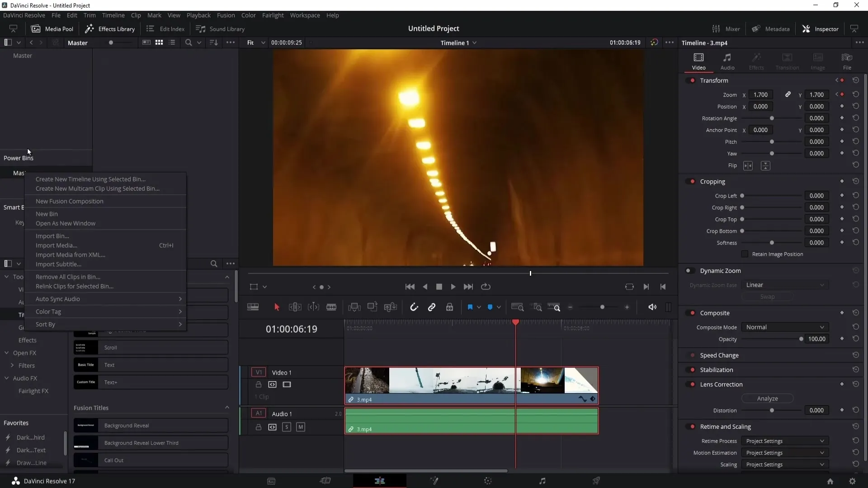The width and height of the screenshot is (868, 488).
Task: Open the Timeline 1 name dropdown
Action: coord(458,43)
